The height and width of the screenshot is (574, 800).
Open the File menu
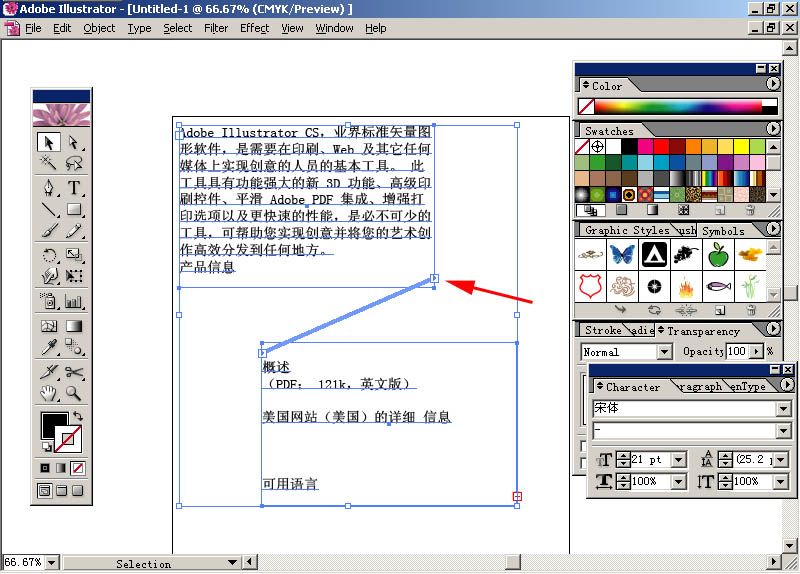click(x=33, y=29)
